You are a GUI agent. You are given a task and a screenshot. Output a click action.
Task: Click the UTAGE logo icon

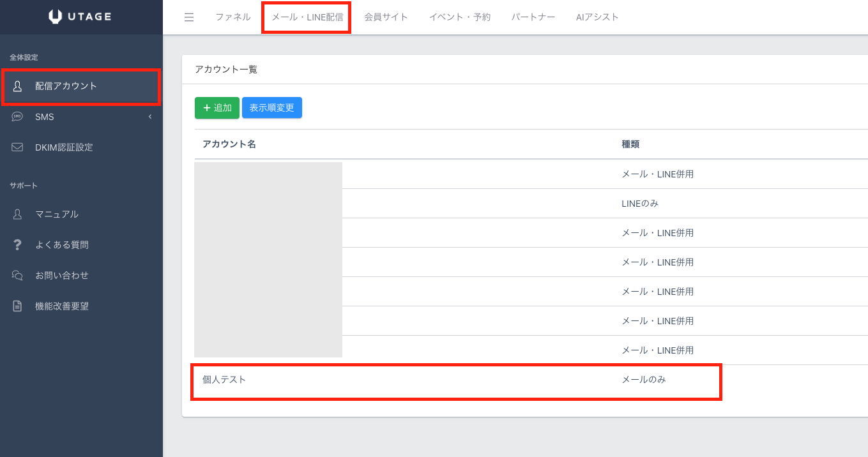tap(56, 17)
